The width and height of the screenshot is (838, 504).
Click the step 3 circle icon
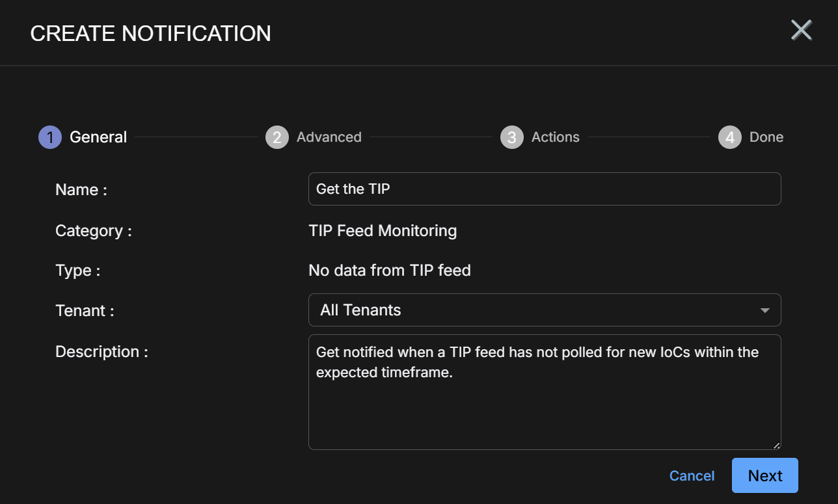coord(512,137)
